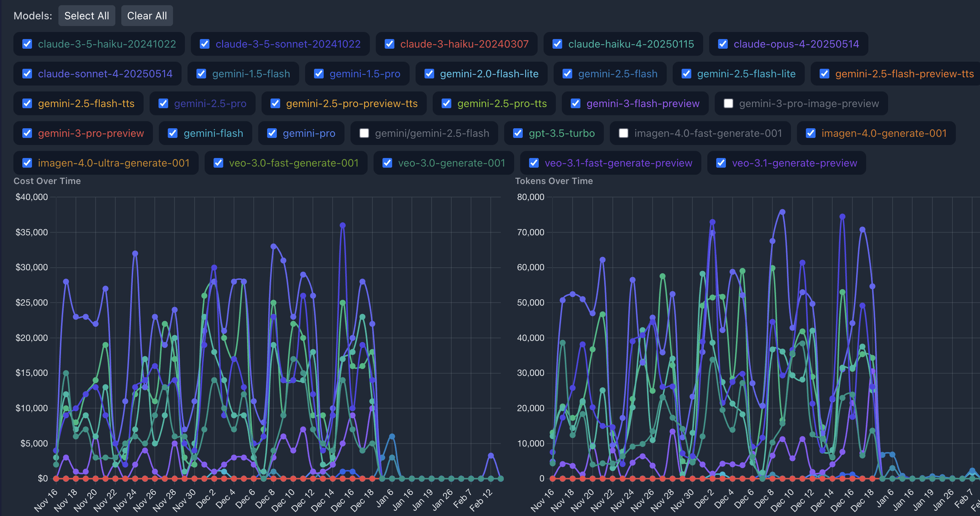Toggle the gemini-1.5-pro model chip

pyautogui.click(x=365, y=74)
